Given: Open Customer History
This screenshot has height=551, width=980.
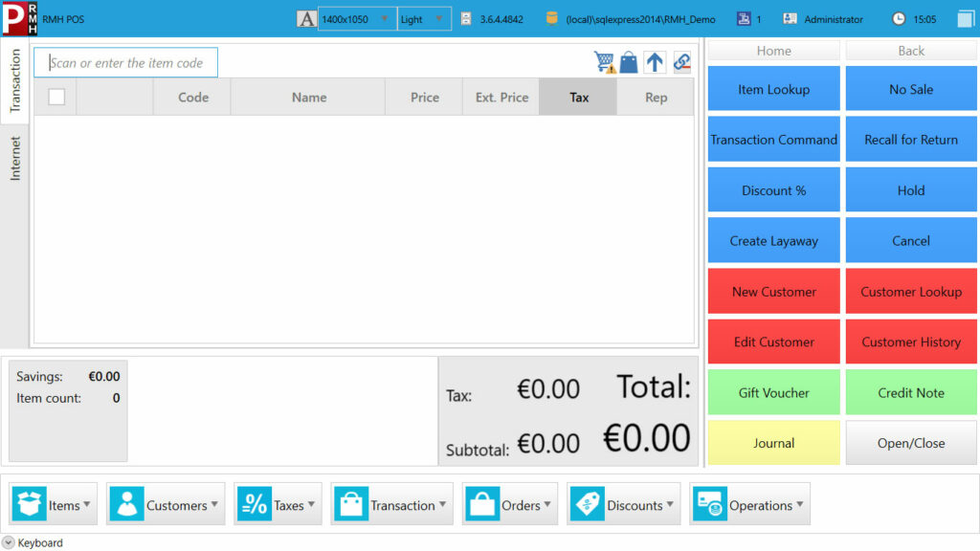Looking at the screenshot, I should coord(911,342).
